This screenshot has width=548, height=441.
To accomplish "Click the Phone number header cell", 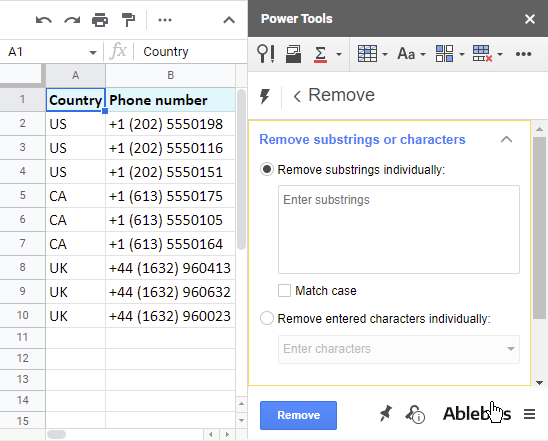I will 171,100.
